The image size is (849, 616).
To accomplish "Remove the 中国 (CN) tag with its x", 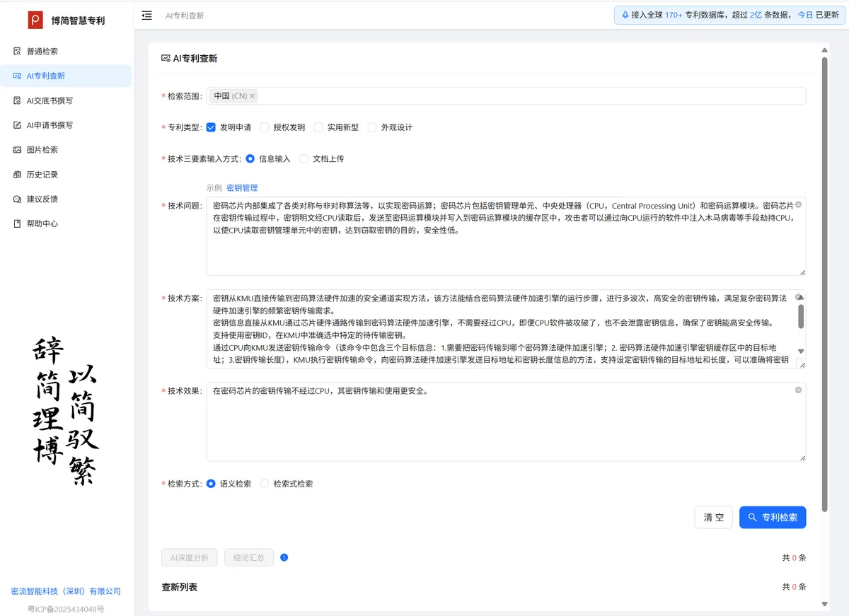I will click(x=253, y=96).
